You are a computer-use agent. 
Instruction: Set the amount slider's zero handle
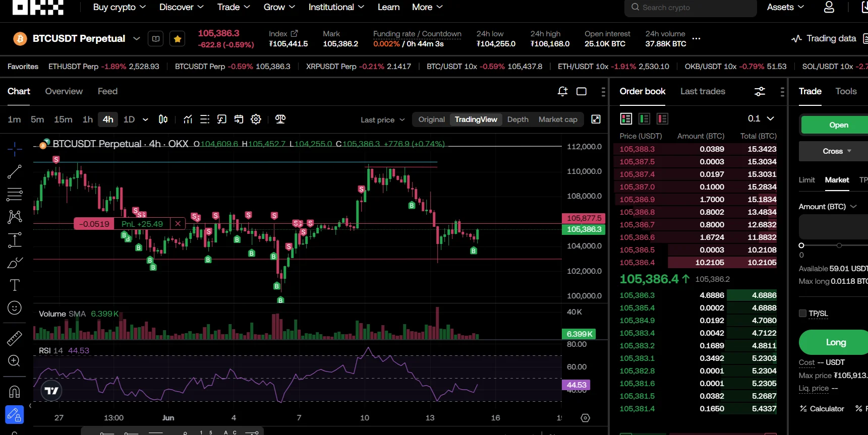coord(801,245)
